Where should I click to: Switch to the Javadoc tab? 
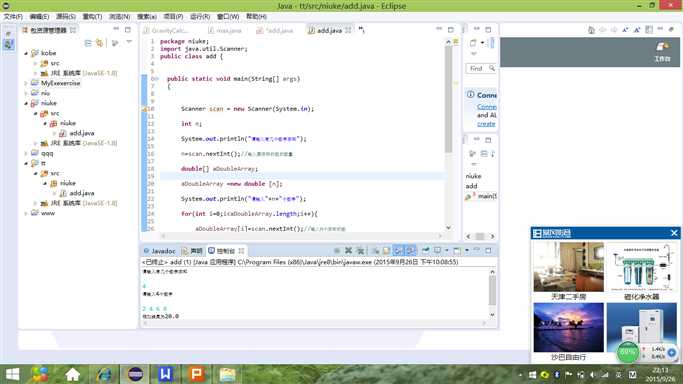click(159, 251)
